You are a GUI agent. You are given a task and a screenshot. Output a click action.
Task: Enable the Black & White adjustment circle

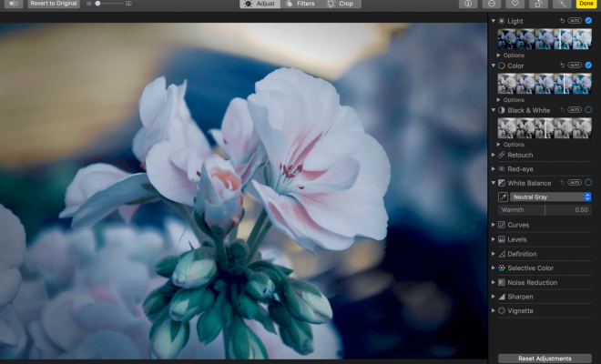point(588,110)
